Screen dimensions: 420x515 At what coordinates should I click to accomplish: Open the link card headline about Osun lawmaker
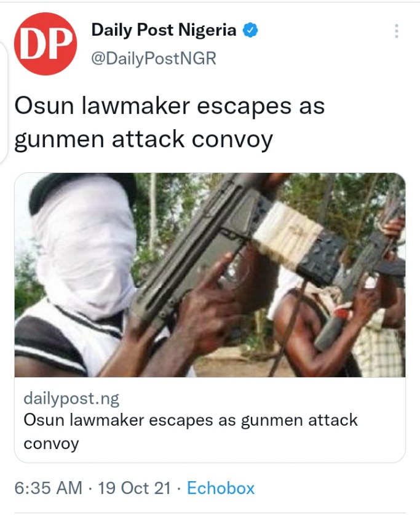coord(190,431)
